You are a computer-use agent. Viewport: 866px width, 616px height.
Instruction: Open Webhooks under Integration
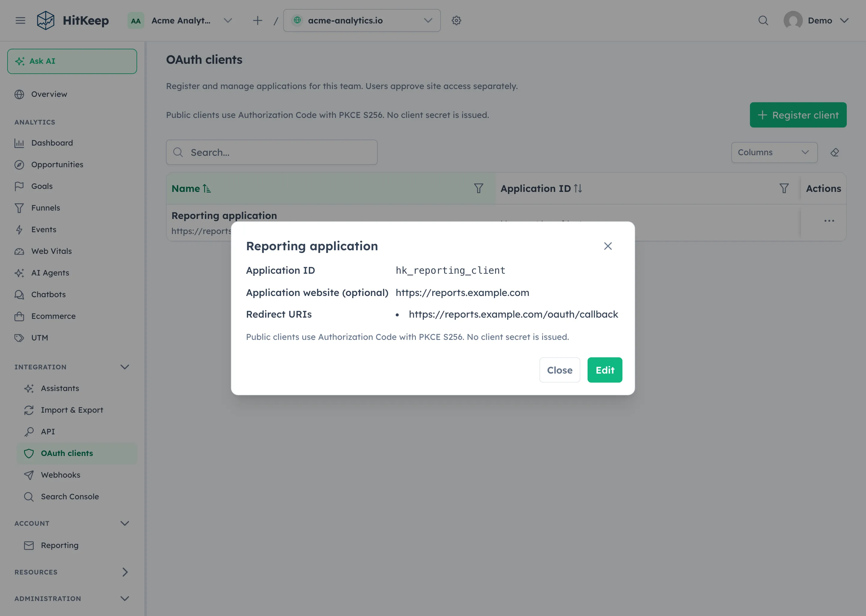pos(77,475)
